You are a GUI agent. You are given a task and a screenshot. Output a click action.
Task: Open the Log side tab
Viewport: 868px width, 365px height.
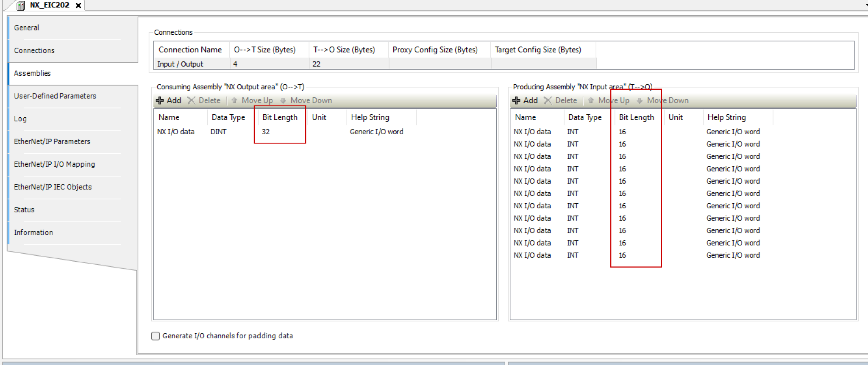20,119
